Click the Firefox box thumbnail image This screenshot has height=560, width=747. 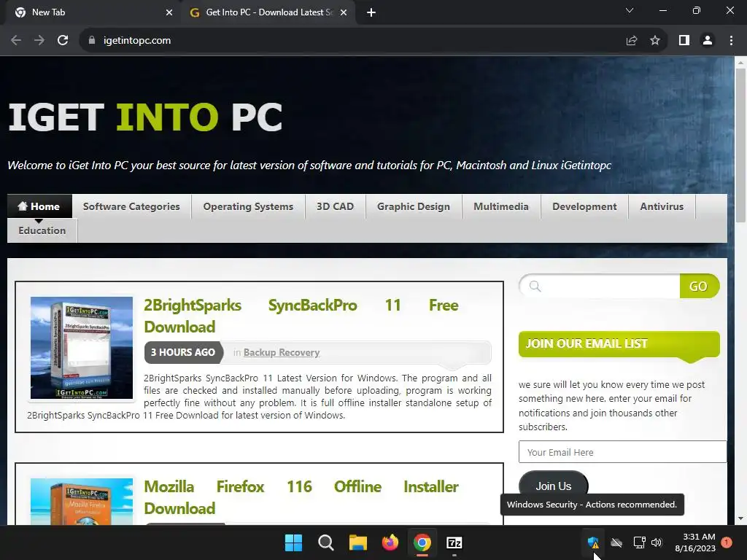[x=82, y=502]
